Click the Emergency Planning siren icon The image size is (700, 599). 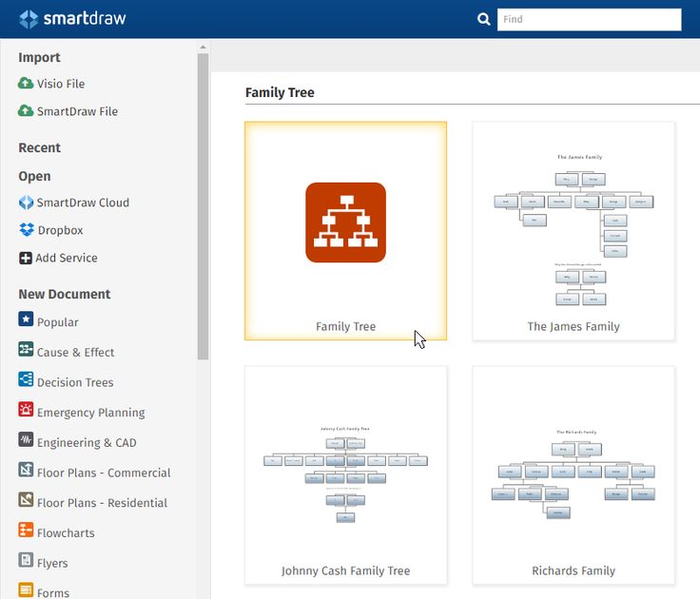pyautogui.click(x=26, y=409)
